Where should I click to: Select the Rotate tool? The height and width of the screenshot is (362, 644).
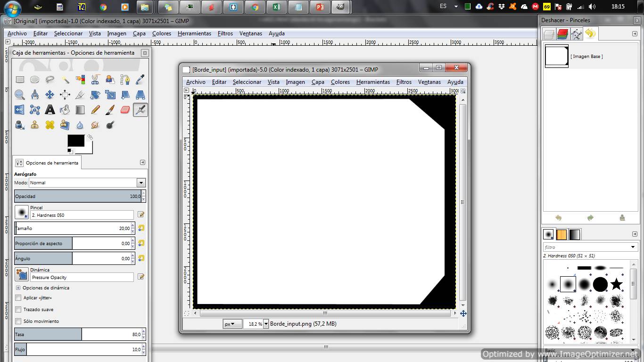[x=95, y=95]
